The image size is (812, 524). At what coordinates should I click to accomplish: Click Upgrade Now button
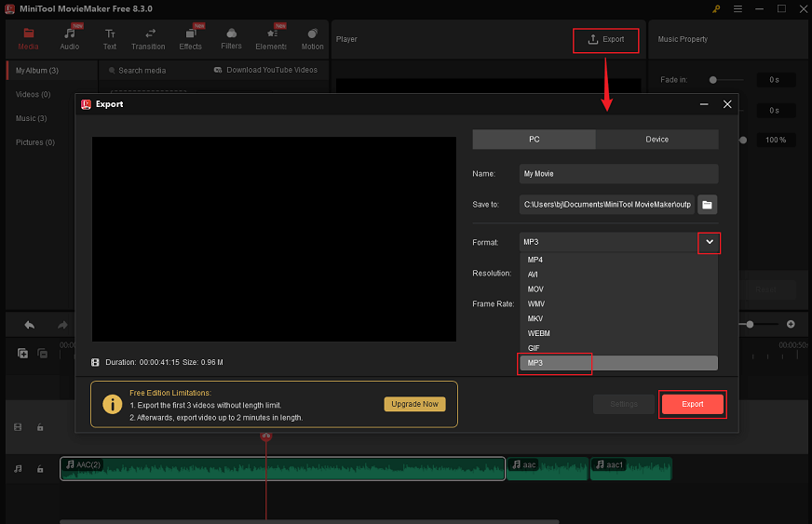point(414,404)
